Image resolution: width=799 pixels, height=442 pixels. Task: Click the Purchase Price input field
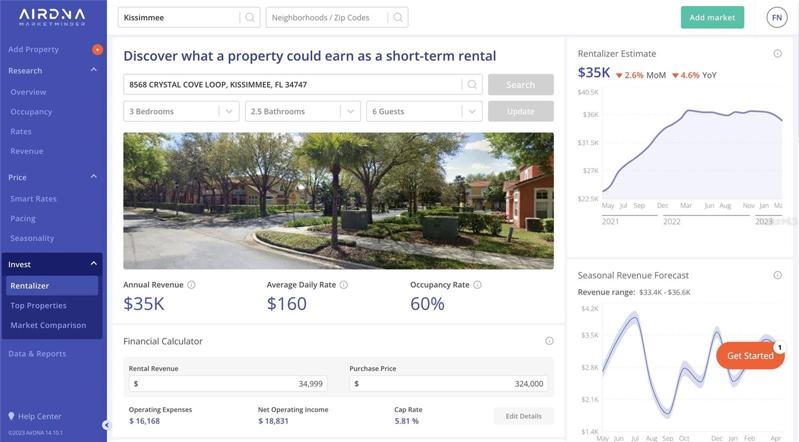tap(448, 383)
